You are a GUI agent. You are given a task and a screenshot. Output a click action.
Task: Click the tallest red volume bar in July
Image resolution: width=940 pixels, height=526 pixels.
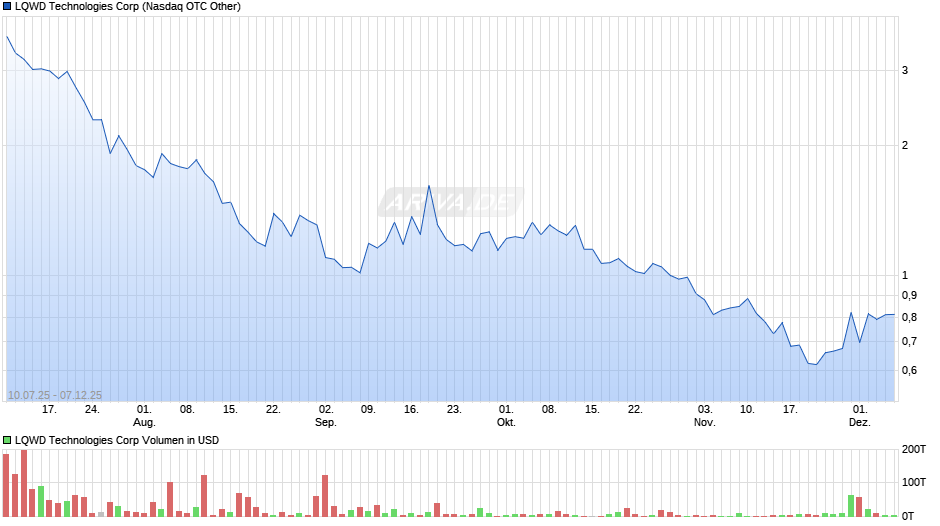(24, 483)
